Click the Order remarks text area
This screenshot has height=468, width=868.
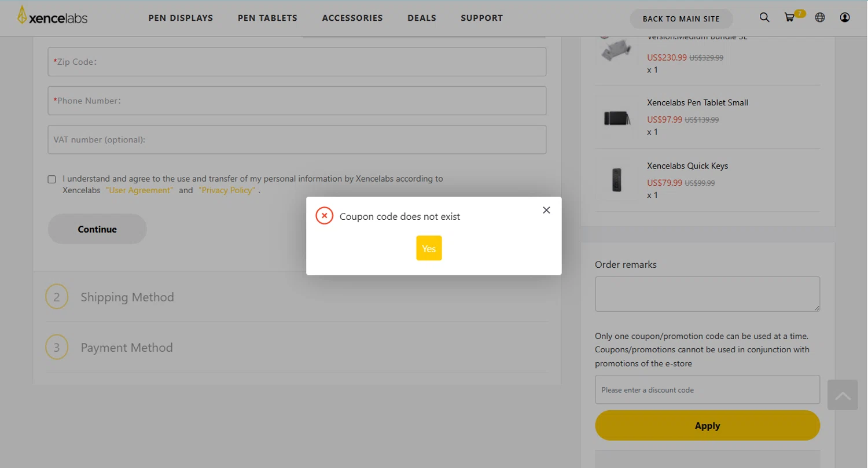click(x=707, y=294)
